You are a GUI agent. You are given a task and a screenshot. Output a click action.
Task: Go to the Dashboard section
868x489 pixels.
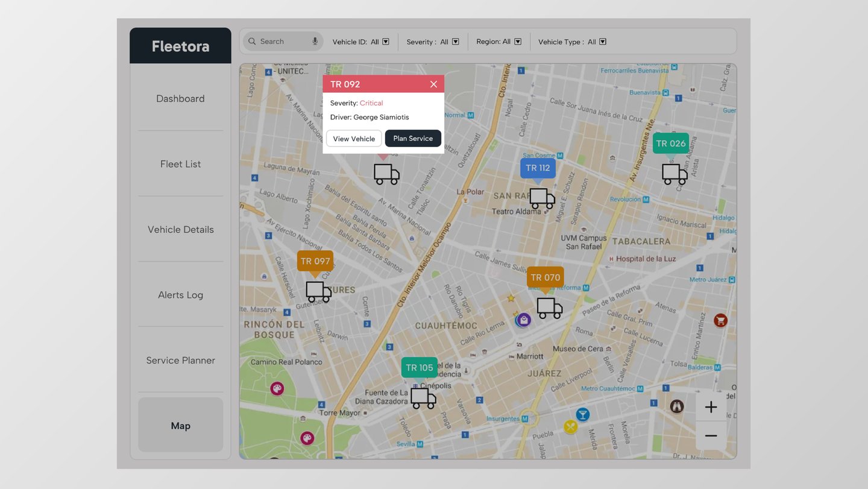point(180,98)
